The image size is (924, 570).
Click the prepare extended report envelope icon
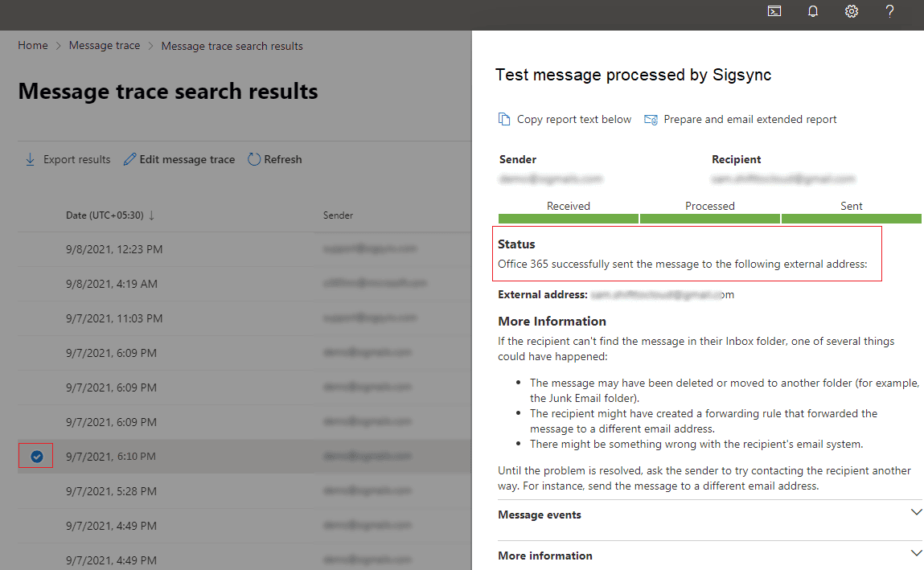(651, 119)
